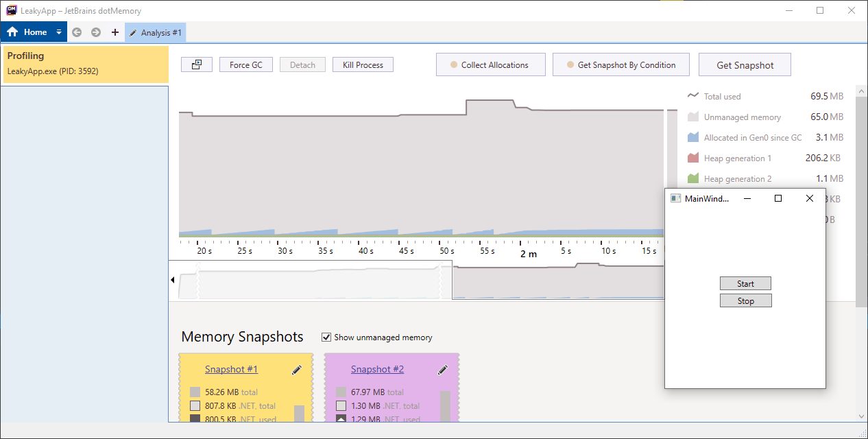Viewport: 868px width, 439px height.
Task: Click the Force GC button
Action: coord(245,64)
